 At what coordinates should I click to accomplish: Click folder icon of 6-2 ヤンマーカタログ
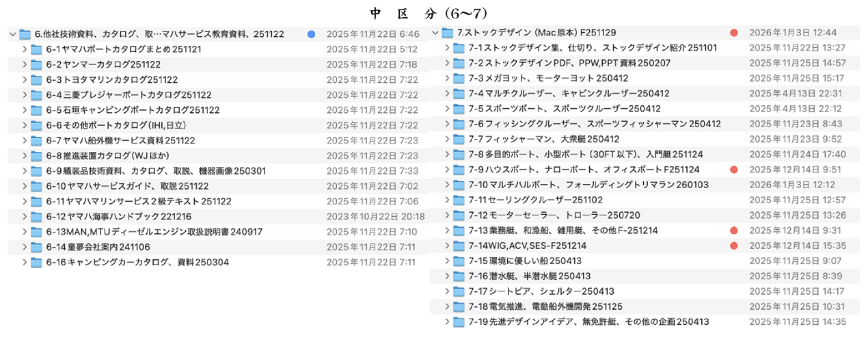pos(36,64)
